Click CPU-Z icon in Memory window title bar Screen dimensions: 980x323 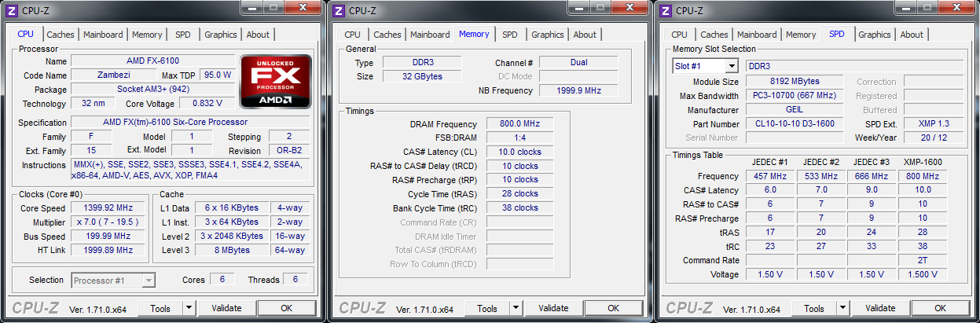click(x=339, y=10)
